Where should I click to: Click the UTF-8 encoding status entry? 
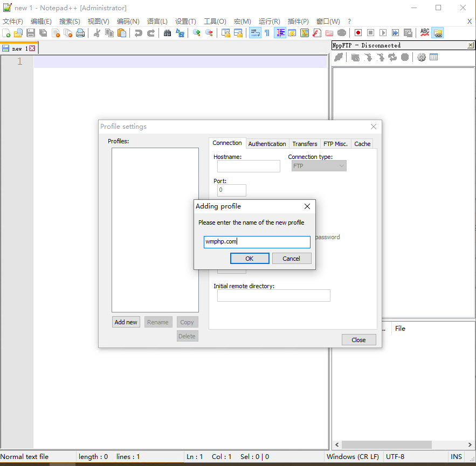click(x=395, y=457)
